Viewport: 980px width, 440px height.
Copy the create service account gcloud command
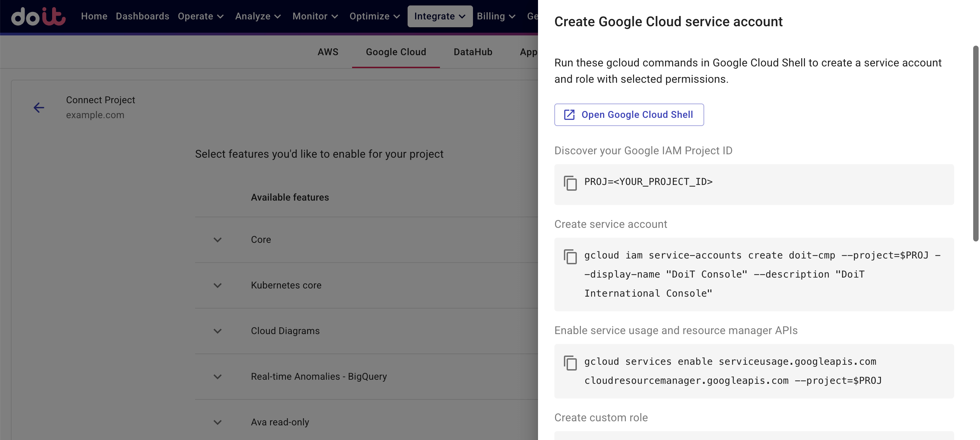point(570,257)
